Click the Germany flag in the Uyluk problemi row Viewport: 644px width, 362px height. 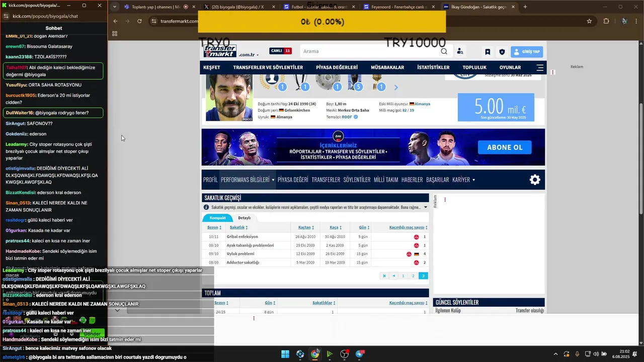point(417,254)
